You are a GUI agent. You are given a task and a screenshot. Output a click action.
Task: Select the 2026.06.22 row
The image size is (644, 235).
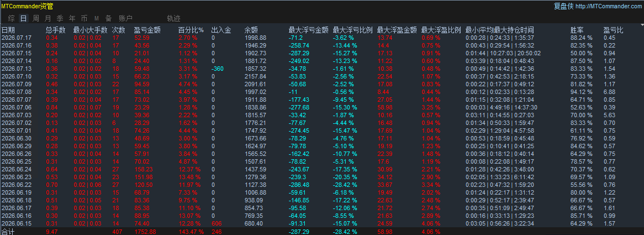pyautogui.click(x=322, y=185)
